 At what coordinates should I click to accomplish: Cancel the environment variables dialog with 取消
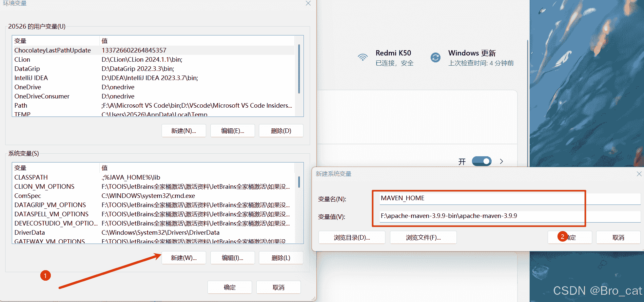(x=278, y=287)
